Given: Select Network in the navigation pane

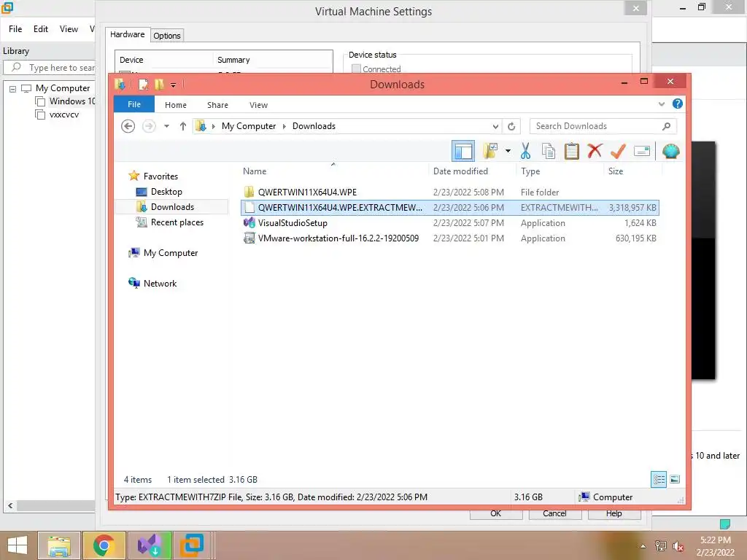Looking at the screenshot, I should click(160, 284).
